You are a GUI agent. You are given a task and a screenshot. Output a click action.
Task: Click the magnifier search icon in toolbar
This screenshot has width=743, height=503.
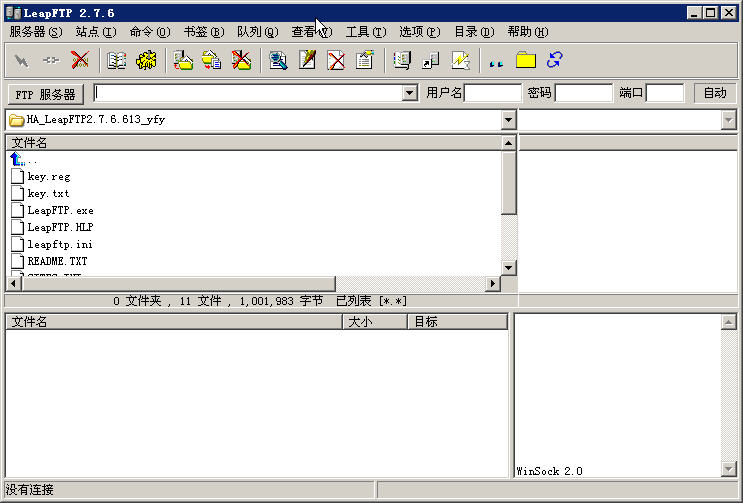click(279, 61)
